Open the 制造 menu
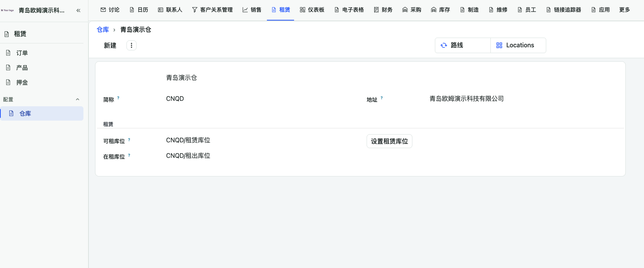Viewport: 644px width, 268px height. tap(469, 10)
